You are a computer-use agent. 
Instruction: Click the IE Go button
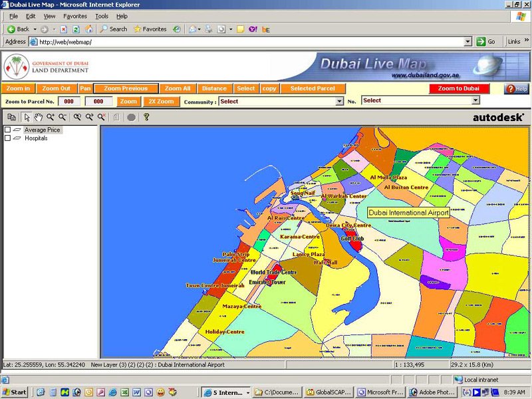[486, 42]
